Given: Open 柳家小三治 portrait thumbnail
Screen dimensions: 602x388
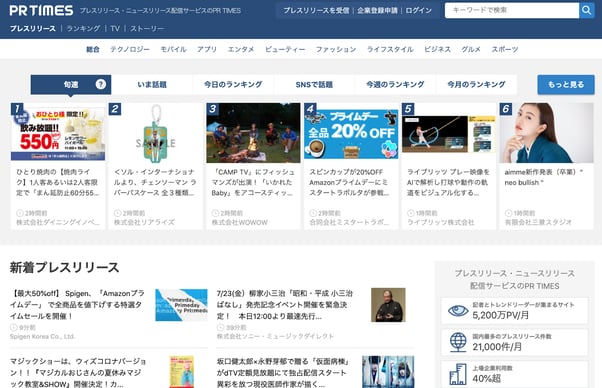Looking at the screenshot, I should (388, 305).
